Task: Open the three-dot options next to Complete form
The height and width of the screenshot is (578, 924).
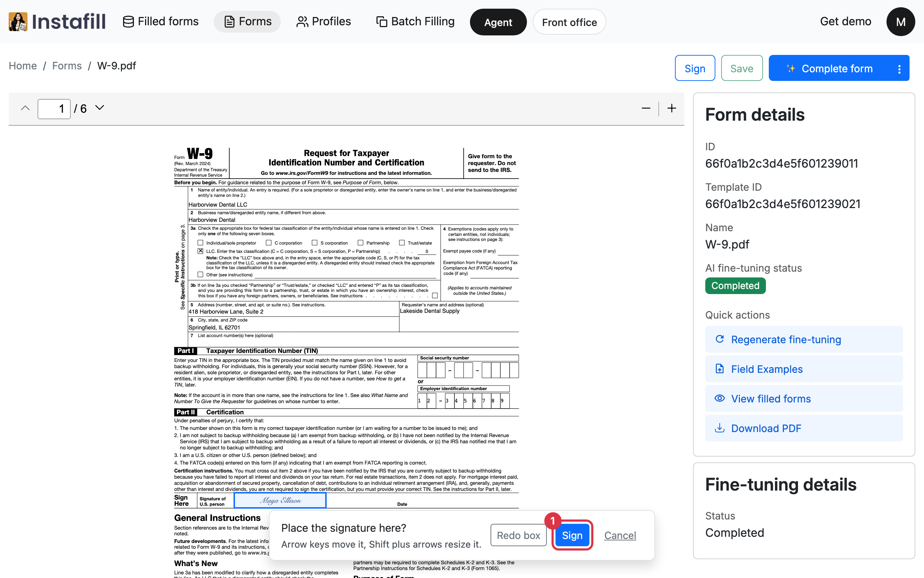Action: coord(899,69)
